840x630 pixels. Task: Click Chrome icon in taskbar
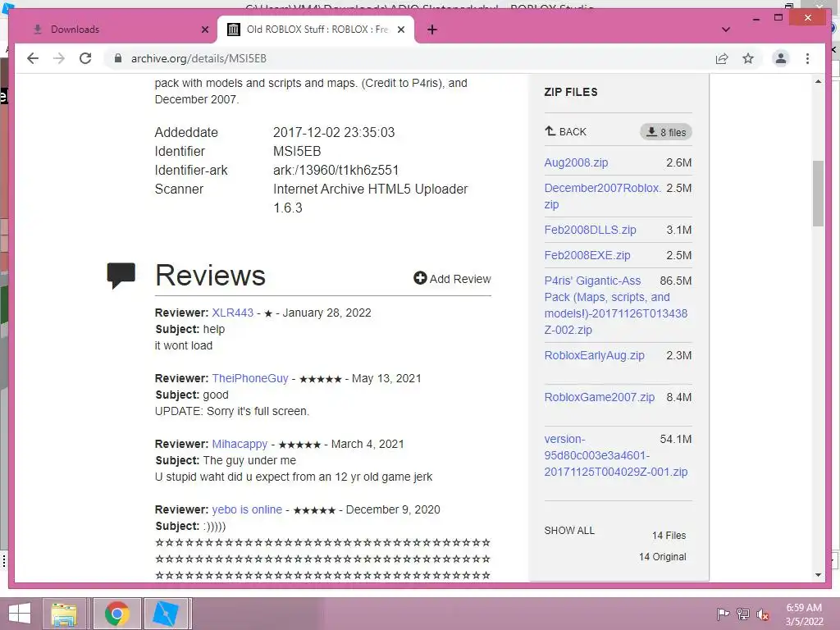[x=116, y=614]
